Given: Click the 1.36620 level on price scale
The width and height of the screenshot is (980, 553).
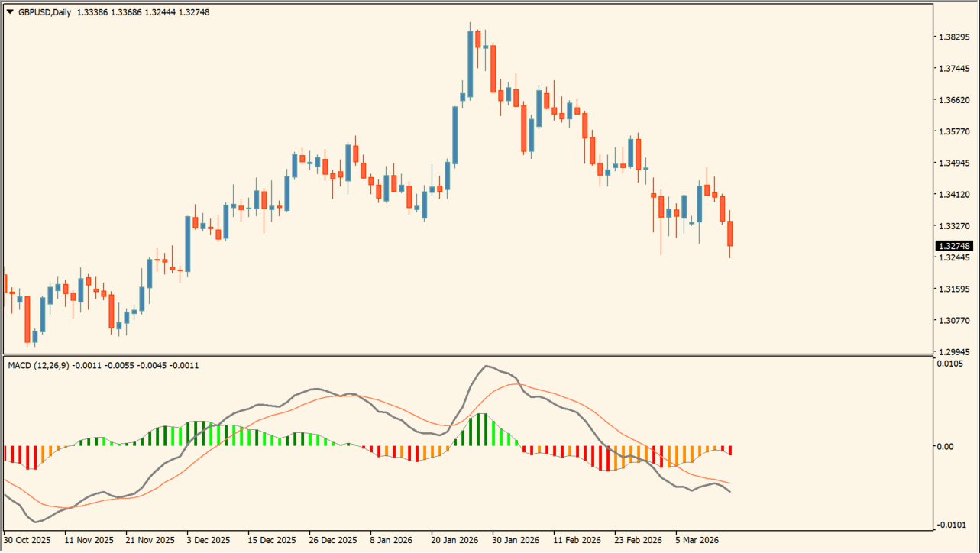Looking at the screenshot, I should point(953,100).
